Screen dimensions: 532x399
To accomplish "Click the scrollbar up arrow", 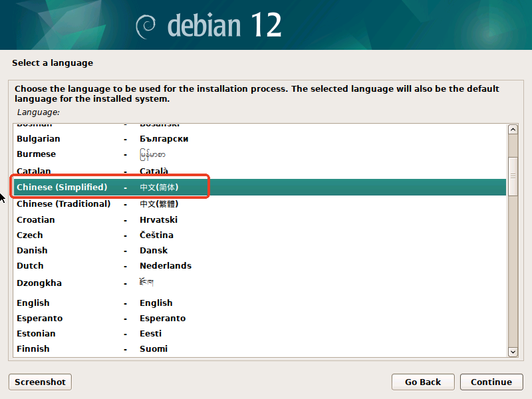I will coord(513,128).
